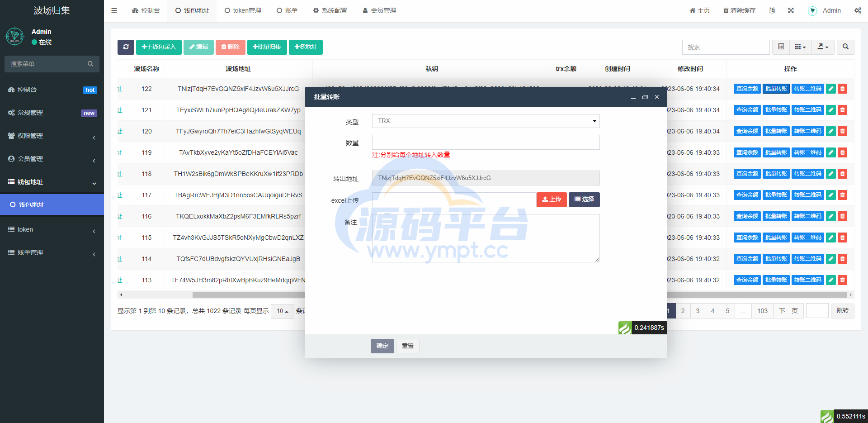Click 重置 in the transfer dialog

(x=408, y=346)
